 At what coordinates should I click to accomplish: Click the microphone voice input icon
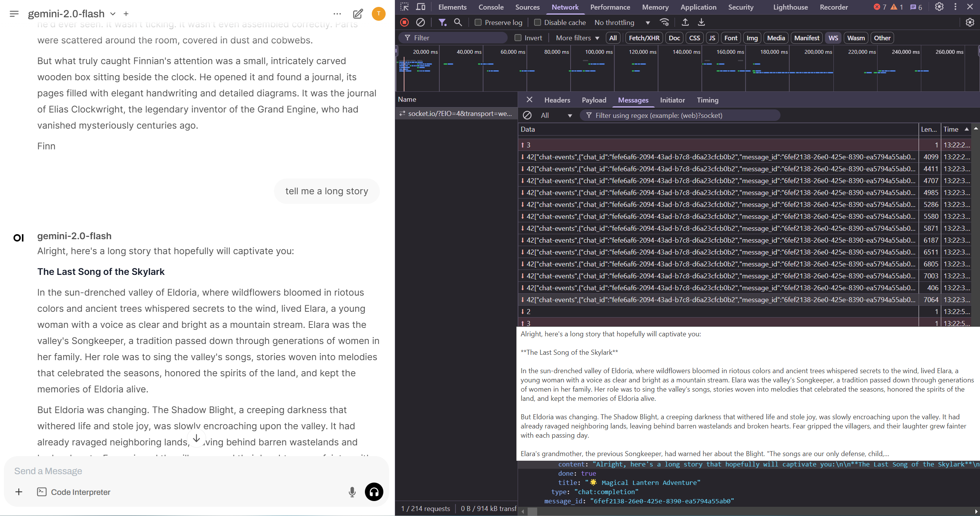click(x=352, y=492)
